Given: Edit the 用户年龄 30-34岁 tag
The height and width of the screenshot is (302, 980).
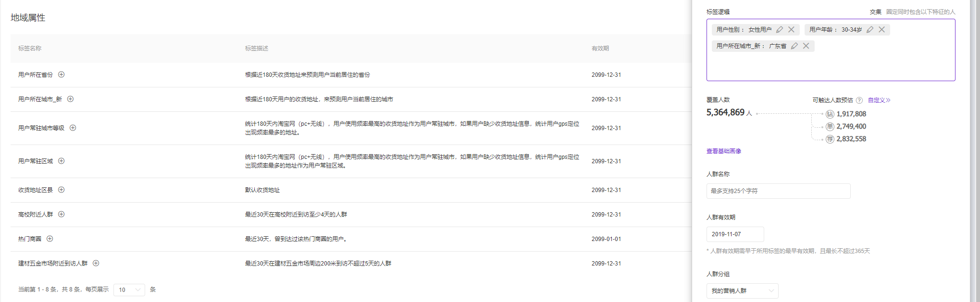Looking at the screenshot, I should pos(870,30).
